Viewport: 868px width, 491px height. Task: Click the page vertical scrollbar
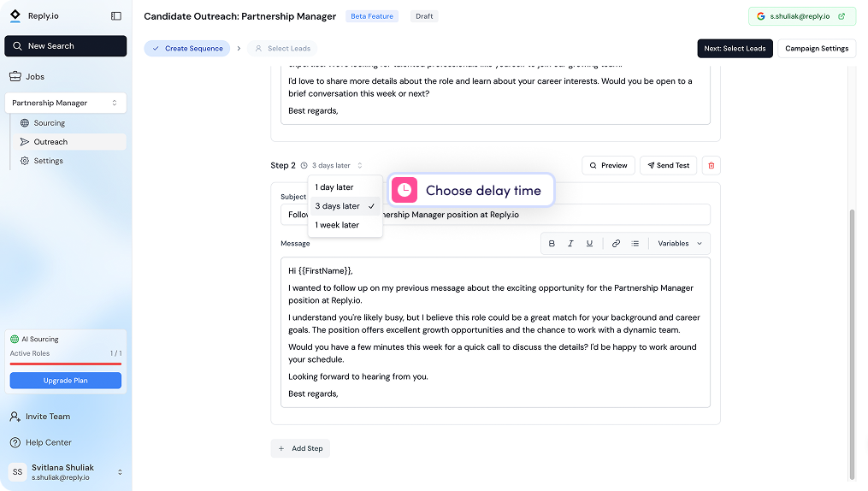(x=852, y=345)
